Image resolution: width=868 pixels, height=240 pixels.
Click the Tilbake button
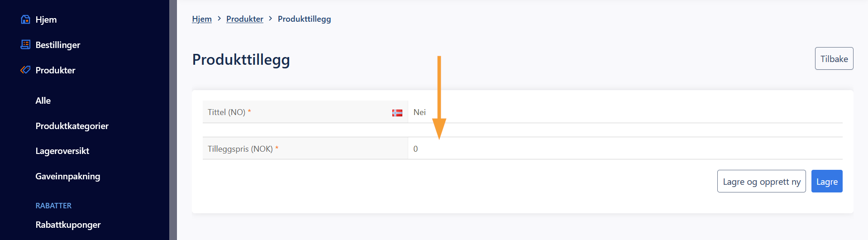coord(834,58)
